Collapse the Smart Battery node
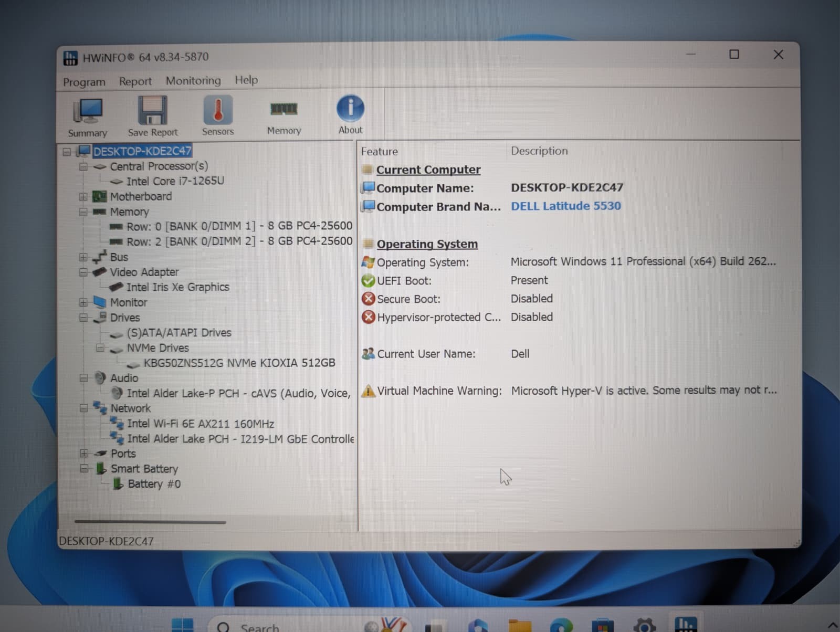 84,469
